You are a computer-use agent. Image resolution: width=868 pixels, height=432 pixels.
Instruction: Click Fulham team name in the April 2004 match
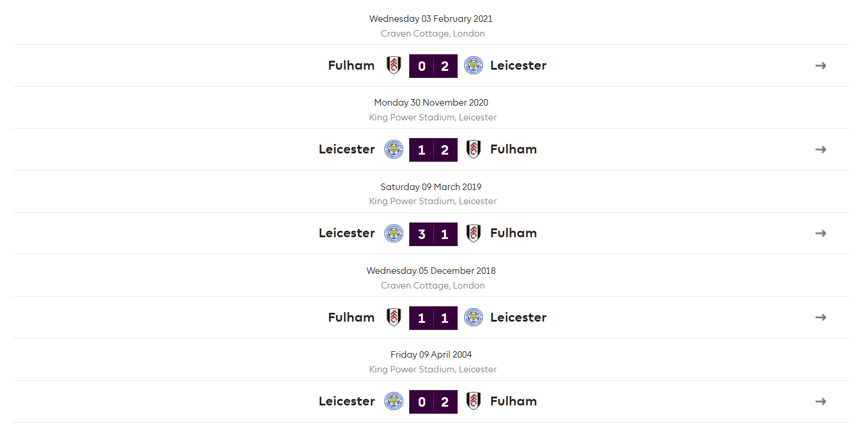point(514,401)
